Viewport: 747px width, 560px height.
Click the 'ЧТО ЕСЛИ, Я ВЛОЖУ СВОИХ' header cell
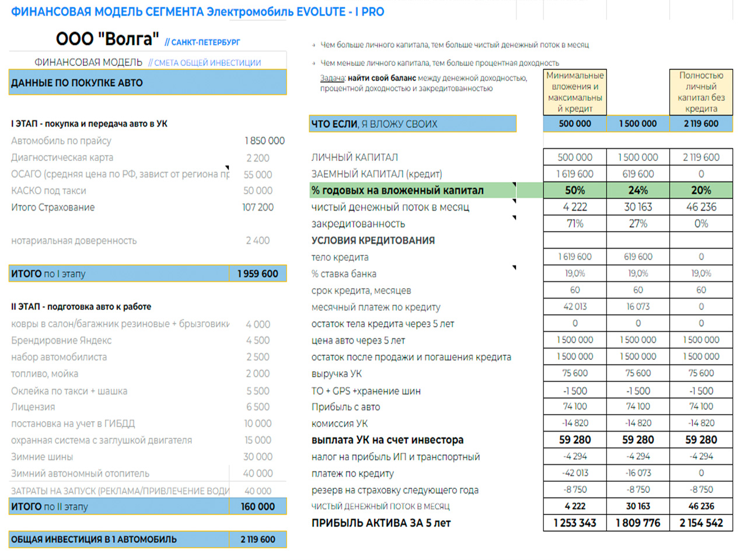[413, 124]
